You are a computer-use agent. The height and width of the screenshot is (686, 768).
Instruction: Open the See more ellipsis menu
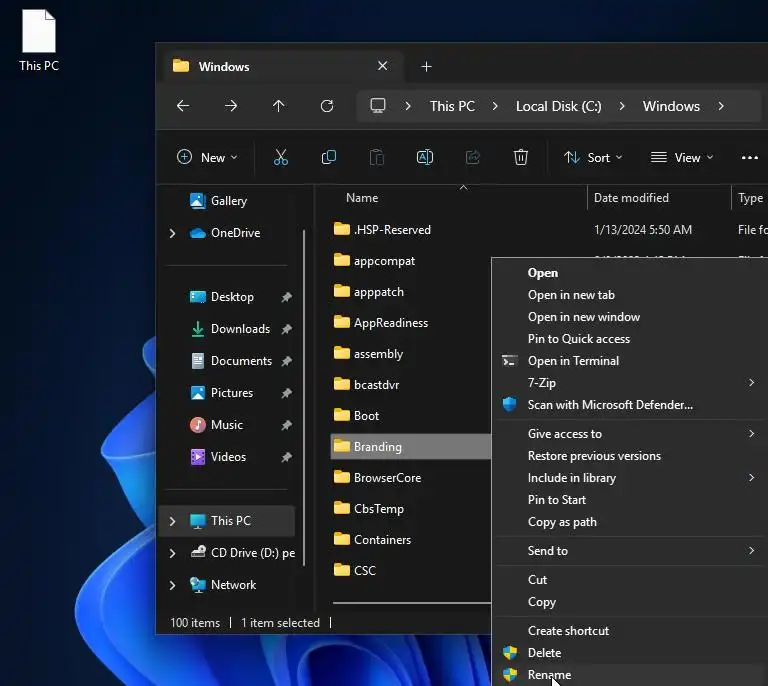pos(750,158)
